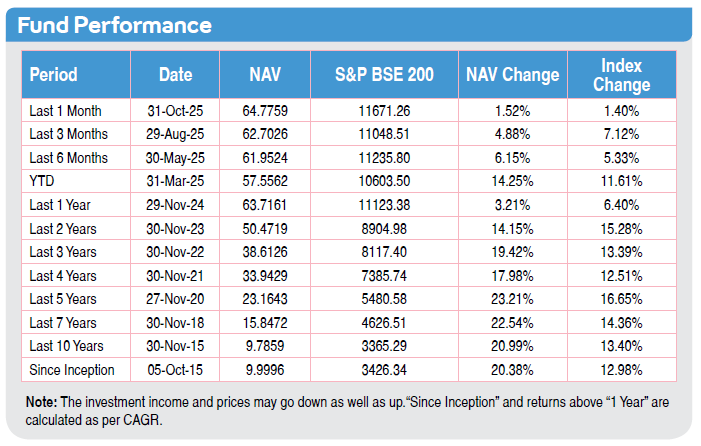The image size is (701, 446).
Task: Click the Last 1 Month row label
Action: 66,110
